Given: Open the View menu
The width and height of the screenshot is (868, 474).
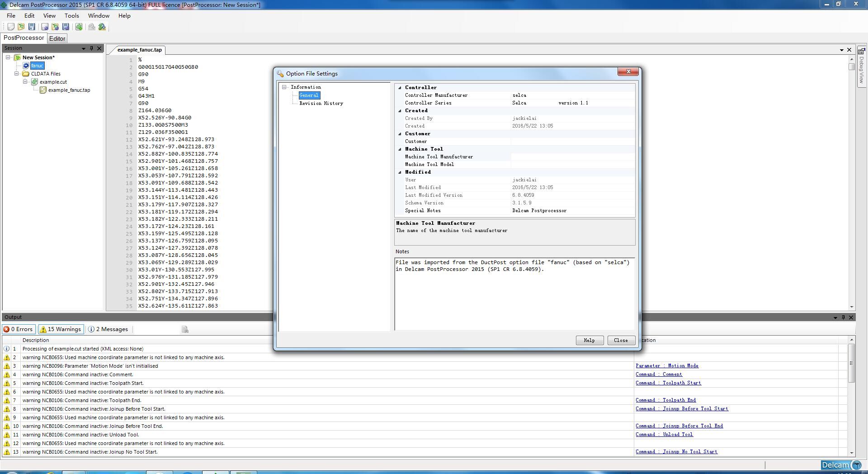Looking at the screenshot, I should pos(49,15).
